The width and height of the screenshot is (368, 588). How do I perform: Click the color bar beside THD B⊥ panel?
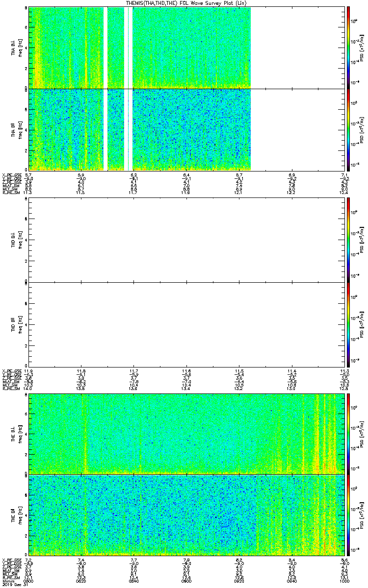click(348, 240)
